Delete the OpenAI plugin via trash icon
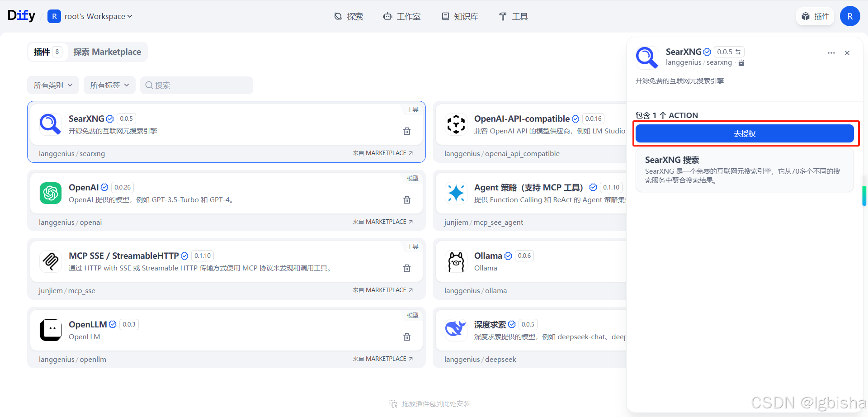 (407, 200)
